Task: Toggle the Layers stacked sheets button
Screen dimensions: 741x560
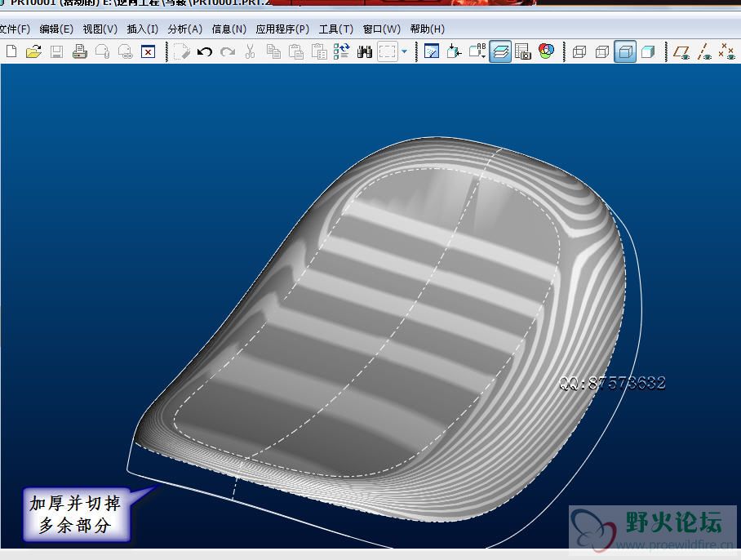Action: tap(500, 51)
